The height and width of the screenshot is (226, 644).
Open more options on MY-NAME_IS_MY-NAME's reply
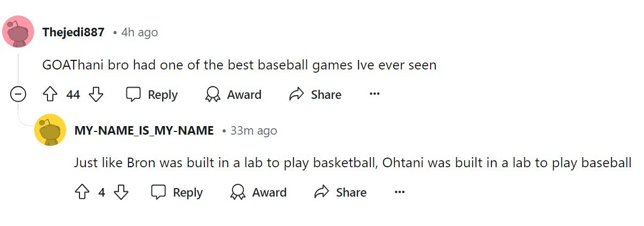point(400,192)
